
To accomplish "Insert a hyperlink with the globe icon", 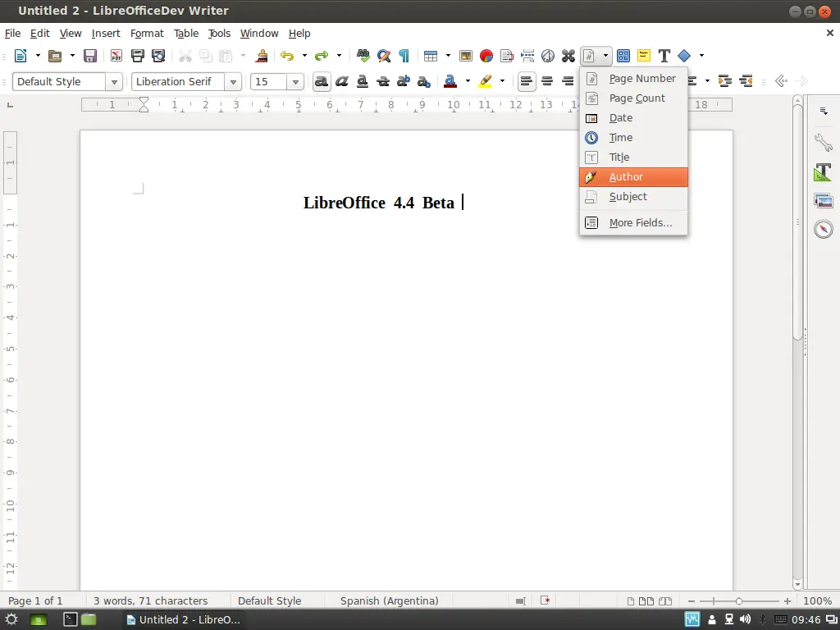I will point(547,56).
